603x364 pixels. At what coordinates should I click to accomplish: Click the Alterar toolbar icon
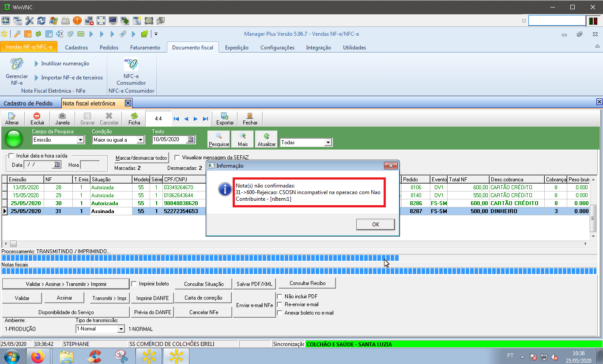coord(12,116)
